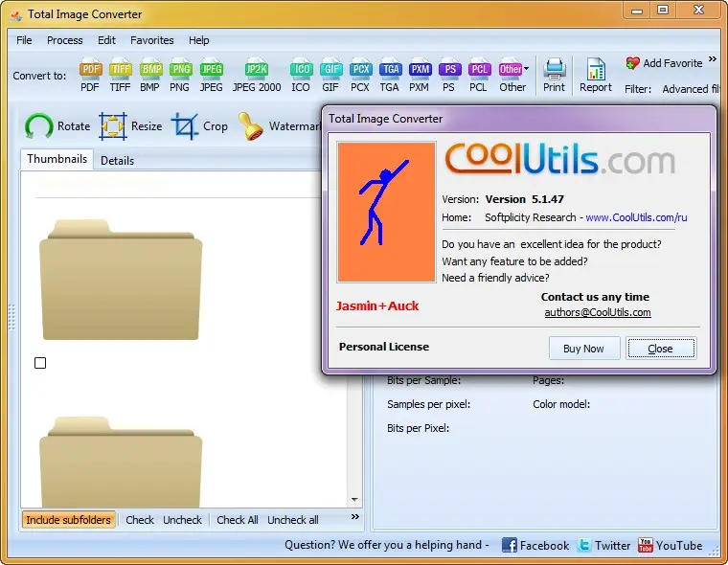Convert to PDF format icon
The height and width of the screenshot is (565, 728).
pyautogui.click(x=90, y=76)
